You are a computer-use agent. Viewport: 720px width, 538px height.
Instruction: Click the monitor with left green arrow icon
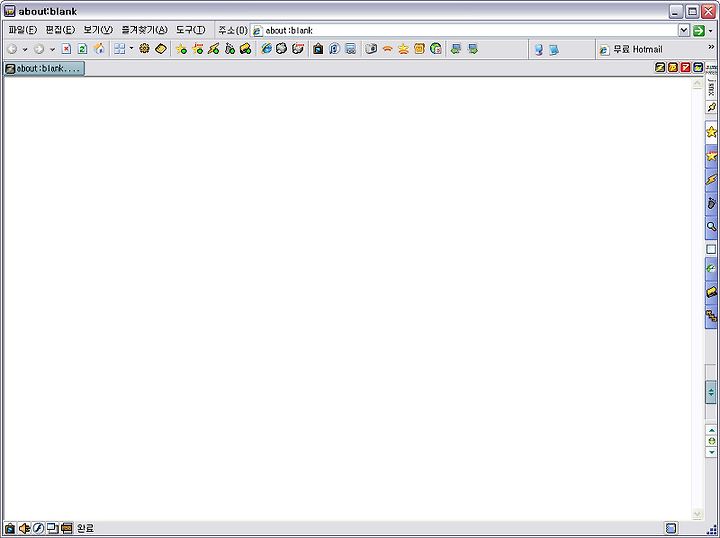point(456,49)
